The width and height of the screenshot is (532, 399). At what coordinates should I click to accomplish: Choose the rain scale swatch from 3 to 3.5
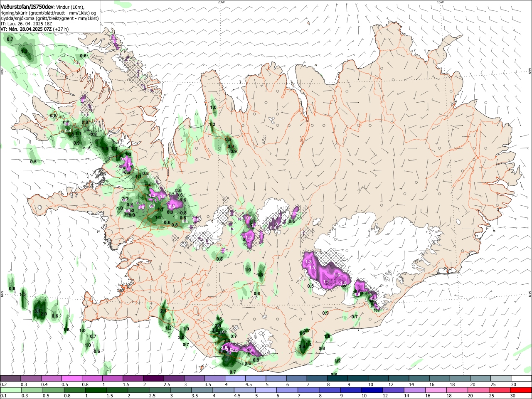181,390
